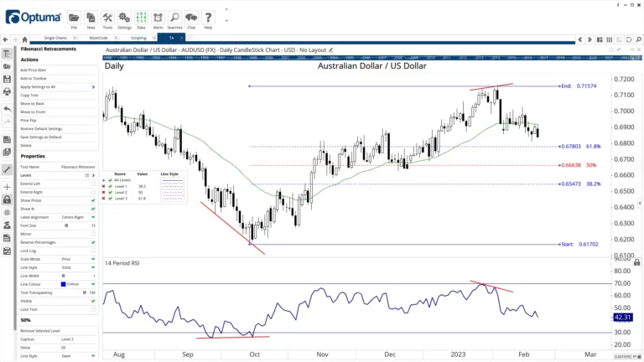The height and width of the screenshot is (362, 644).
Task: Enable the Lock Log checkbox
Action: [x=93, y=251]
